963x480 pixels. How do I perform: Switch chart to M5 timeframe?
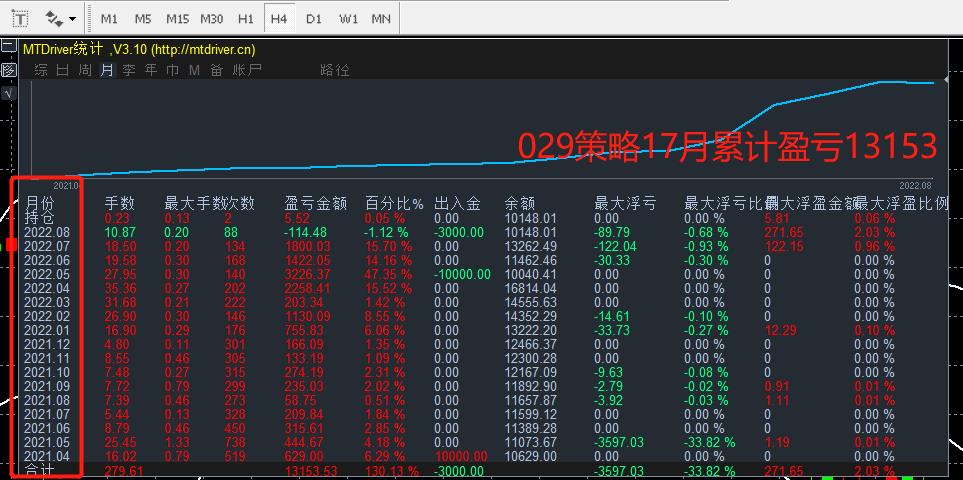142,19
